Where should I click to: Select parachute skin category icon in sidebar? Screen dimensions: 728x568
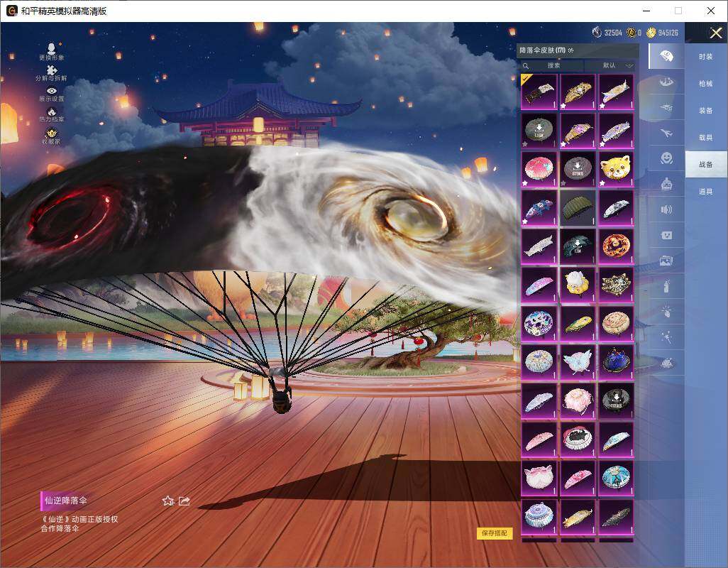point(666,56)
